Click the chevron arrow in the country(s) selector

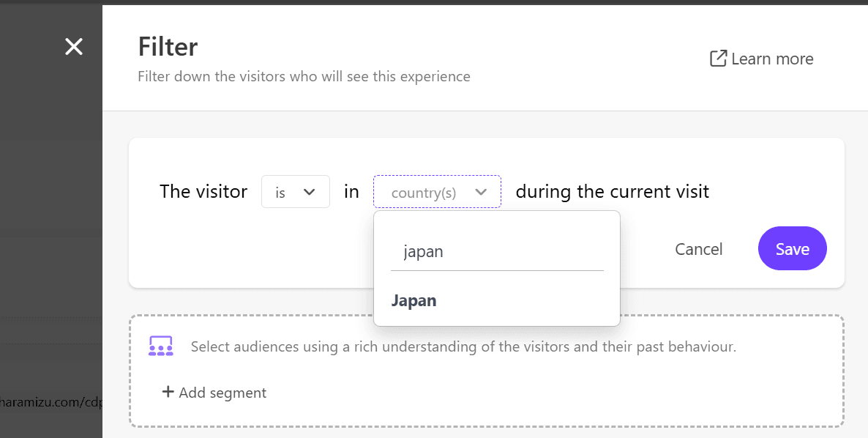481,192
